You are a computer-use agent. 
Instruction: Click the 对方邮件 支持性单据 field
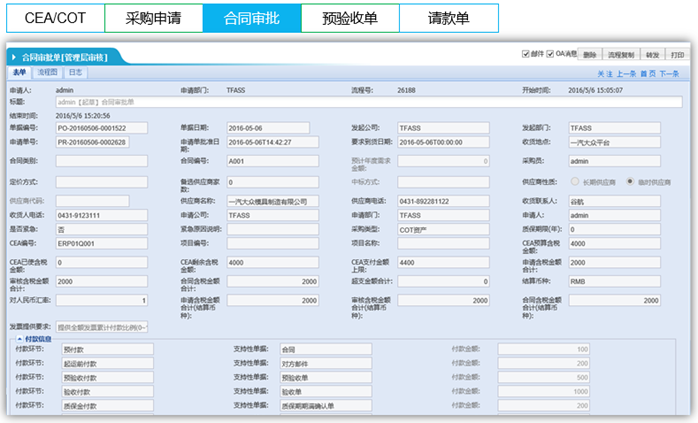point(326,364)
